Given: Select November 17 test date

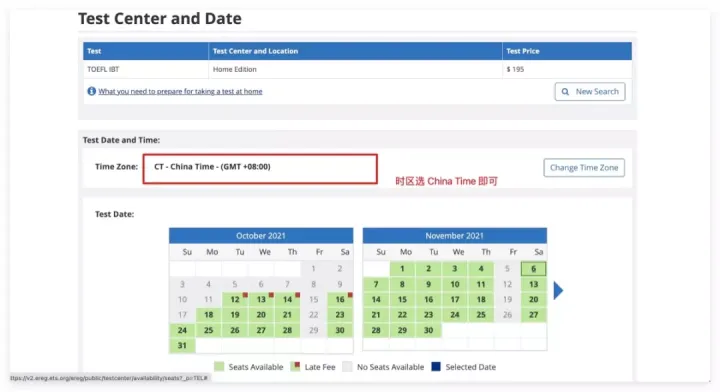Looking at the screenshot, I should tap(455, 299).
